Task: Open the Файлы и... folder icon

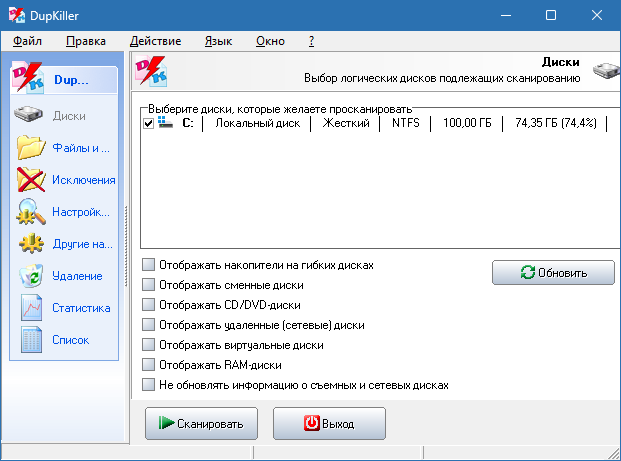Action: tap(31, 147)
